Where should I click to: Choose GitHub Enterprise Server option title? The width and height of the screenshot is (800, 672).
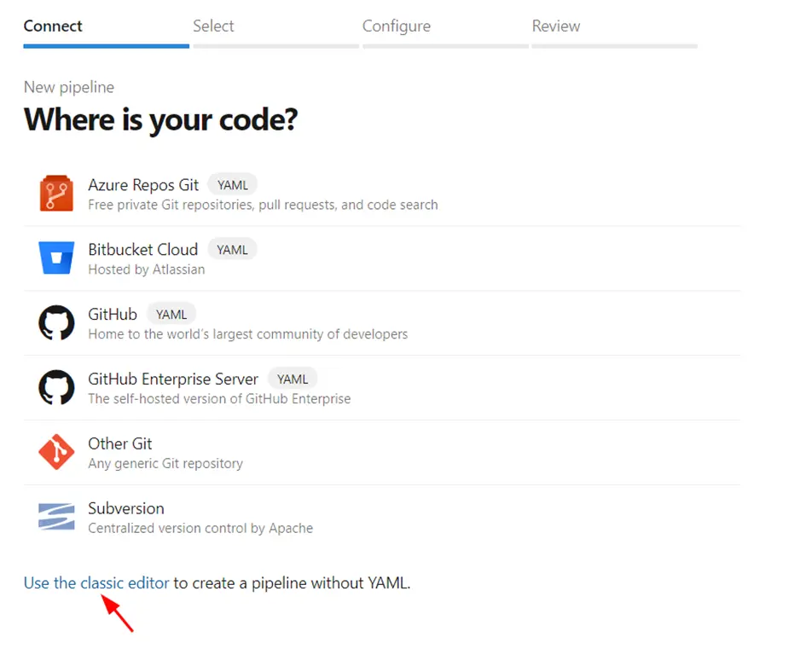pyautogui.click(x=173, y=379)
